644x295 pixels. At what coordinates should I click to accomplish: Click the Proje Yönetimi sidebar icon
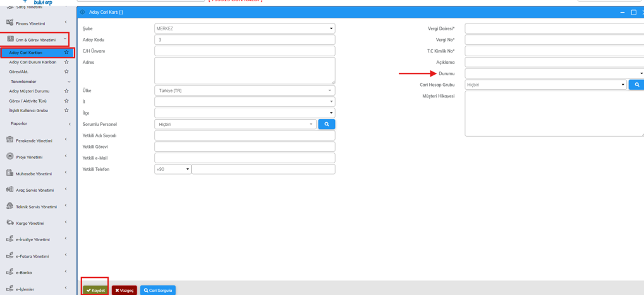9,156
